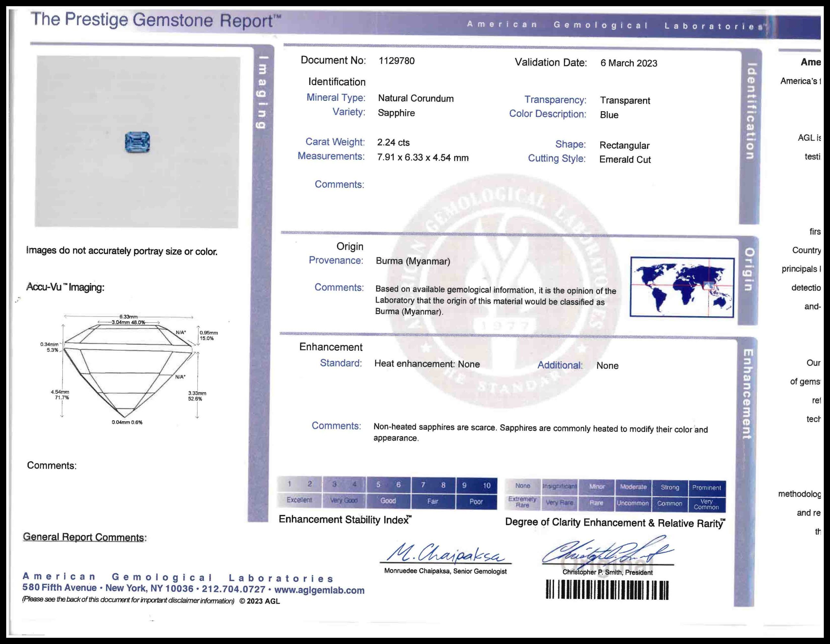Select the variety value Sapphire
Screen dimensions: 830x644
click(396, 113)
